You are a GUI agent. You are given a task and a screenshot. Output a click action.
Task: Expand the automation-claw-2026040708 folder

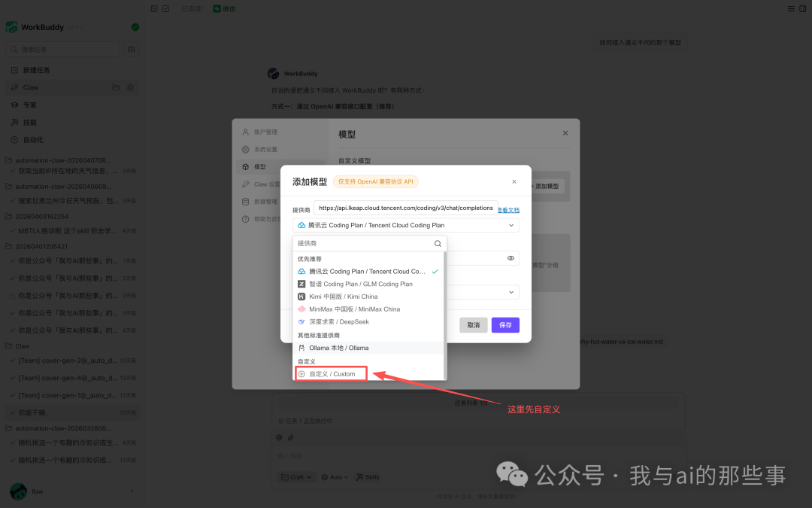point(58,160)
